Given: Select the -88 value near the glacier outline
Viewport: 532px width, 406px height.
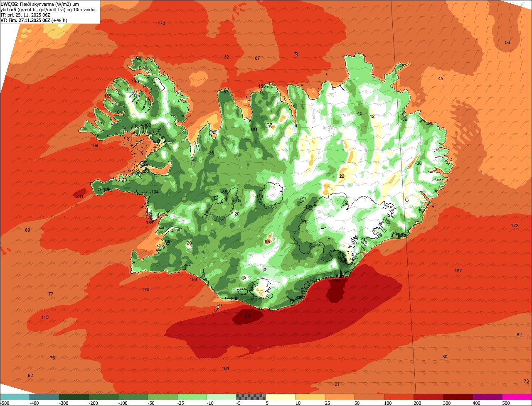Looking at the screenshot, I should (224, 192).
